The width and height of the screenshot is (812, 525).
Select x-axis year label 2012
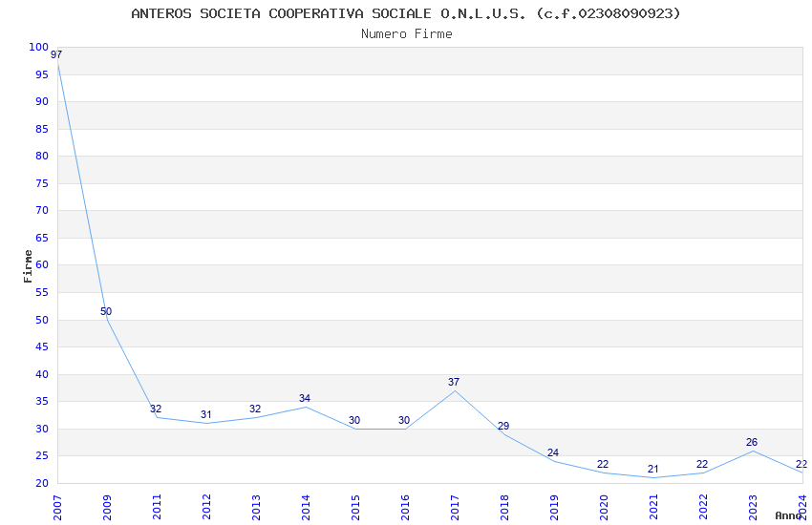coord(206,507)
